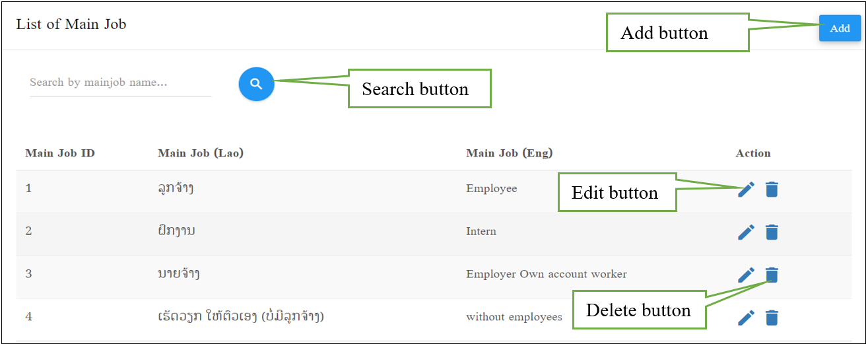Click the round search magnifier button
Viewport: 868px width, 344px height.
coord(256,84)
